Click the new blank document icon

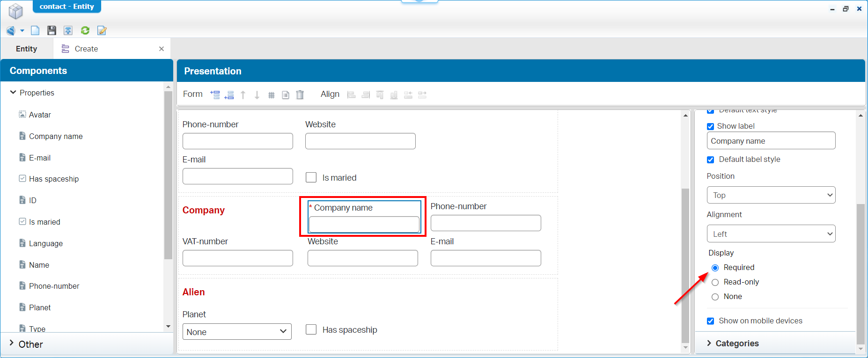(x=35, y=30)
